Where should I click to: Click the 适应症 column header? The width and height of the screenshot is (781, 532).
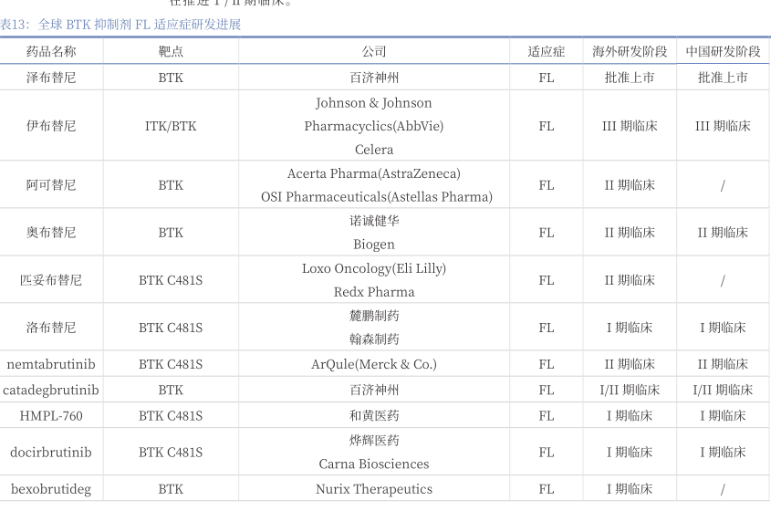[x=546, y=52]
